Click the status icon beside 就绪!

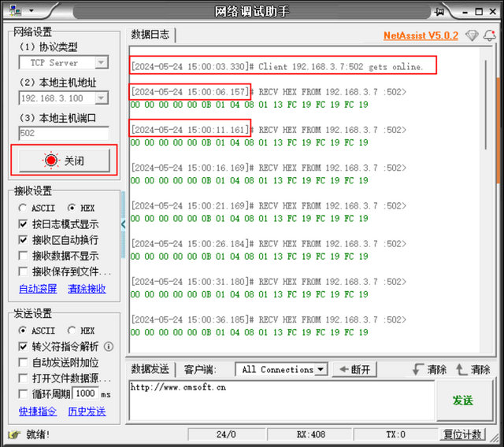point(13,434)
